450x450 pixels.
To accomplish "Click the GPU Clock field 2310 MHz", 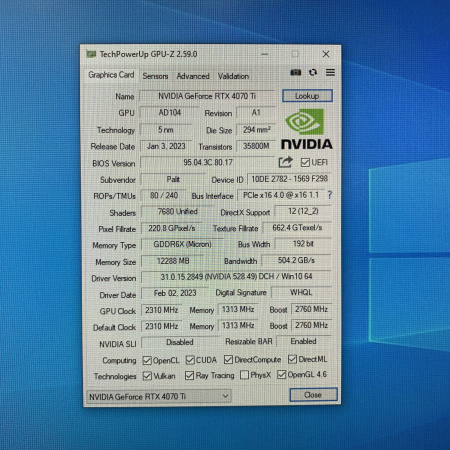I will [162, 310].
